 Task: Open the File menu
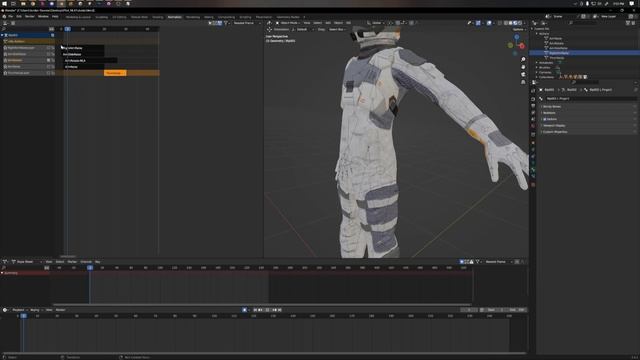click(x=11, y=17)
